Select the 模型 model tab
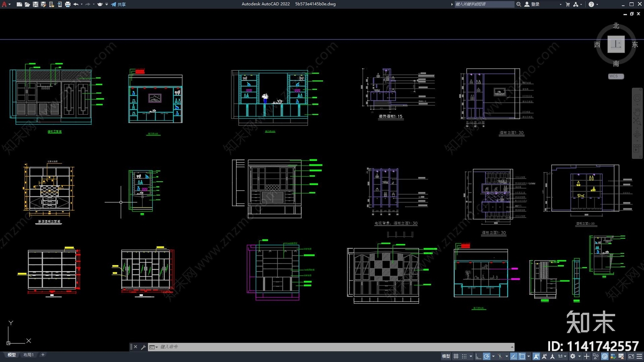Image resolution: width=644 pixels, height=362 pixels. click(12, 355)
